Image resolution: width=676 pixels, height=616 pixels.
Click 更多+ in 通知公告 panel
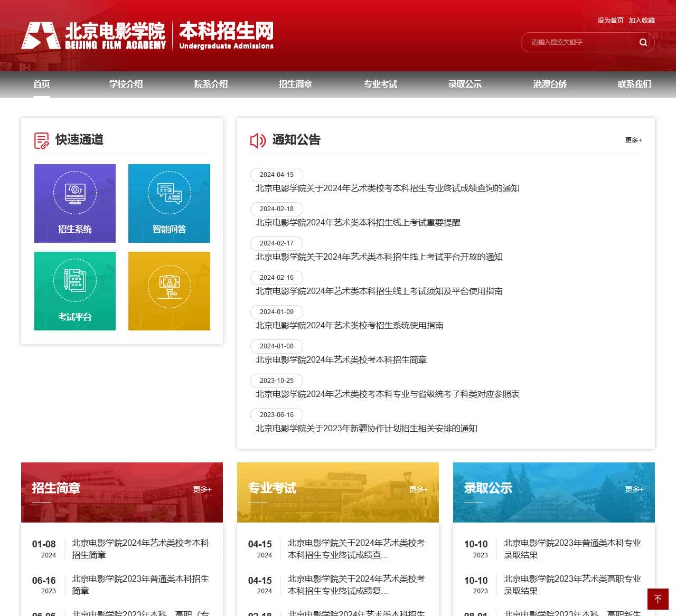click(634, 140)
